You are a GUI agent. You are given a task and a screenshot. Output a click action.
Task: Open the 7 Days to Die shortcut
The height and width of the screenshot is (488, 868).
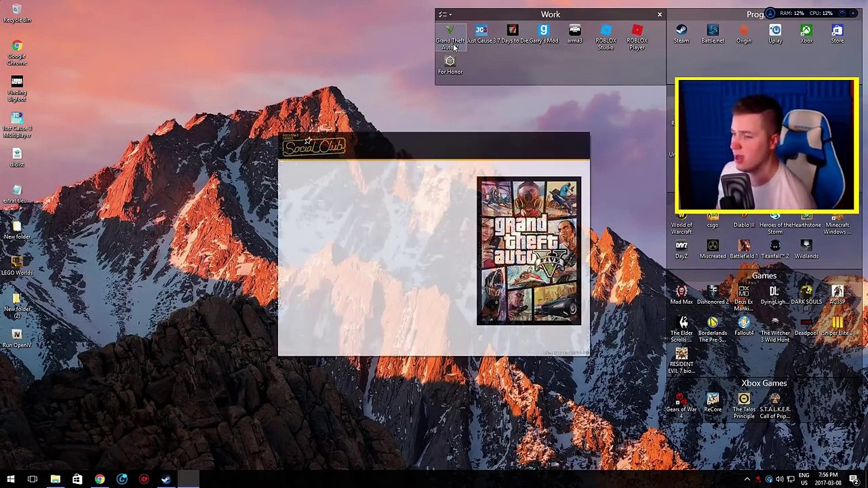pyautogui.click(x=512, y=34)
